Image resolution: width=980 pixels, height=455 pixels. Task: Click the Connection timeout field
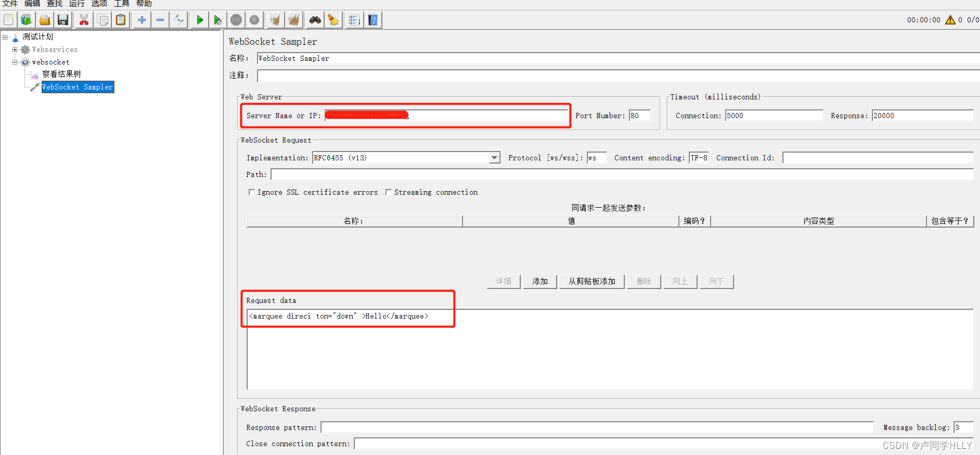[x=774, y=116]
